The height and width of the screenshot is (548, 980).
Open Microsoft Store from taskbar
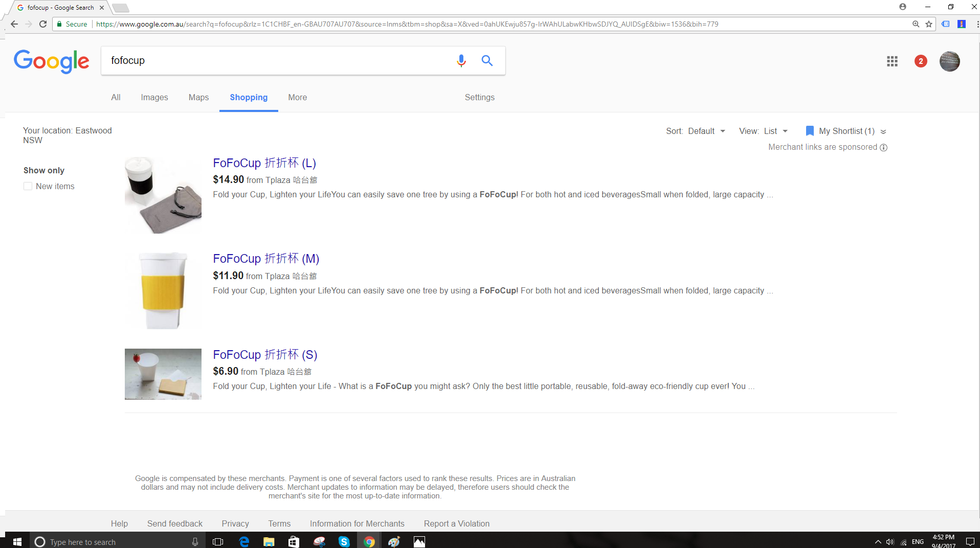coord(294,541)
